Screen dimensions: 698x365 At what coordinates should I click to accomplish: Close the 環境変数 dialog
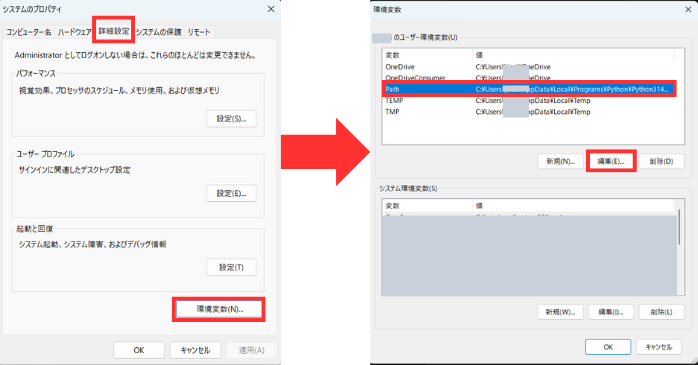pos(688,9)
